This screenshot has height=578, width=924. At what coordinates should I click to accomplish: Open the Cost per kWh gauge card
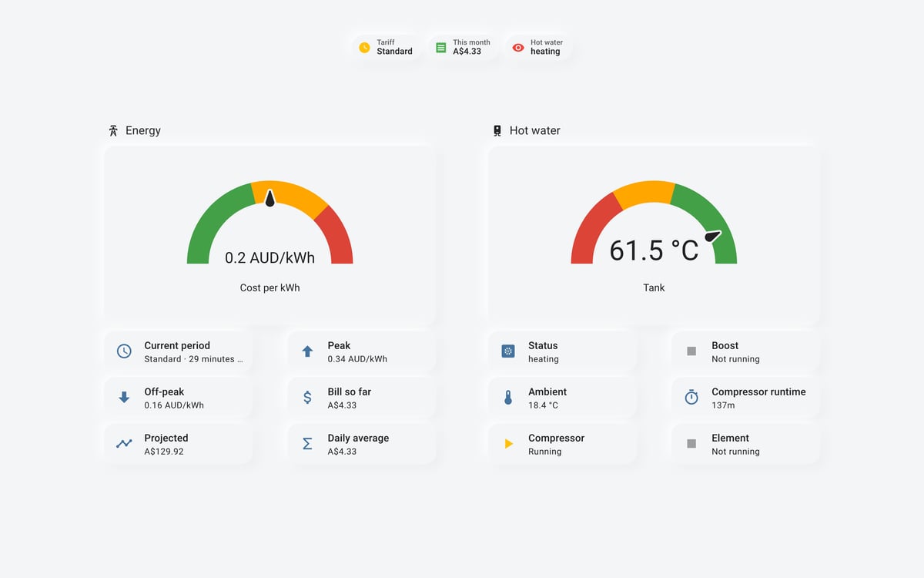point(269,235)
